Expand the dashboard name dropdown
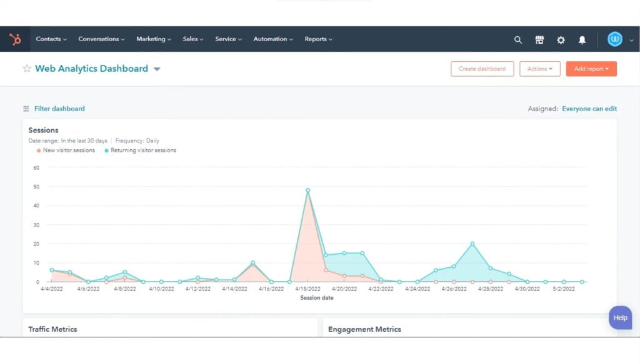Screen dimensions: 640x364 [156, 69]
